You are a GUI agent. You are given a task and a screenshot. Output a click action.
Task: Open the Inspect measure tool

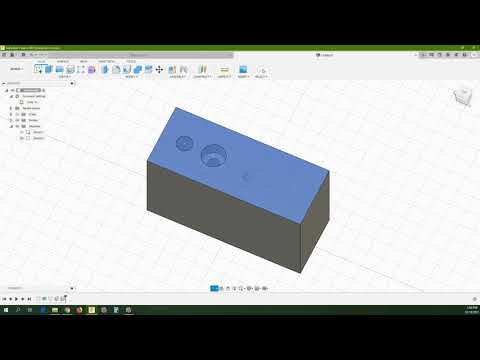click(x=224, y=69)
